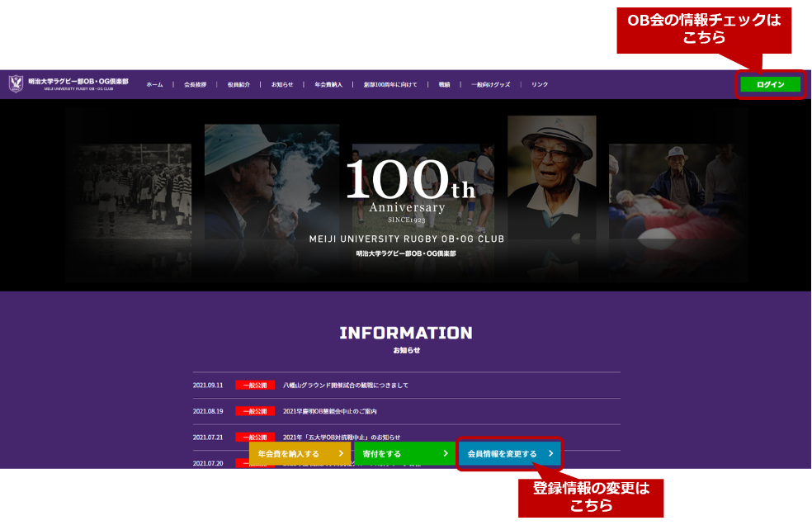Click the photo of the man smoking
Screen dimensions: 812x530
[271, 182]
